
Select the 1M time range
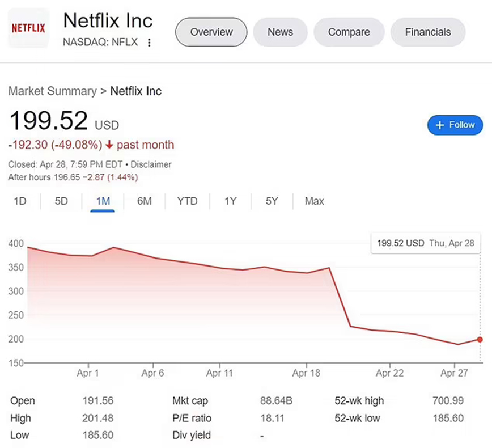[x=103, y=201]
